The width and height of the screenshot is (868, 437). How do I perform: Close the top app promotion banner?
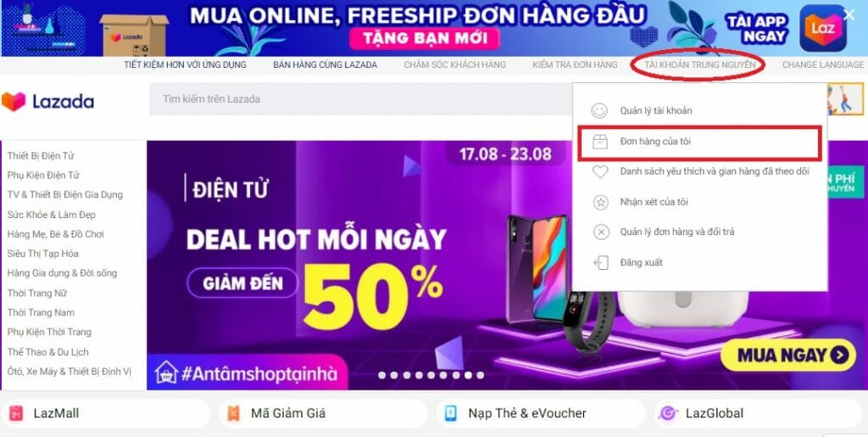click(x=849, y=15)
